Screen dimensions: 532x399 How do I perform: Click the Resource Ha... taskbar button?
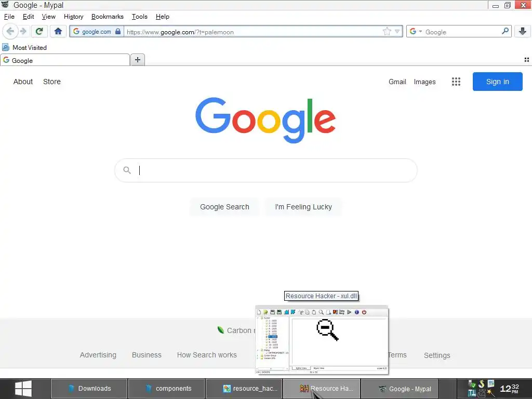coord(321,389)
